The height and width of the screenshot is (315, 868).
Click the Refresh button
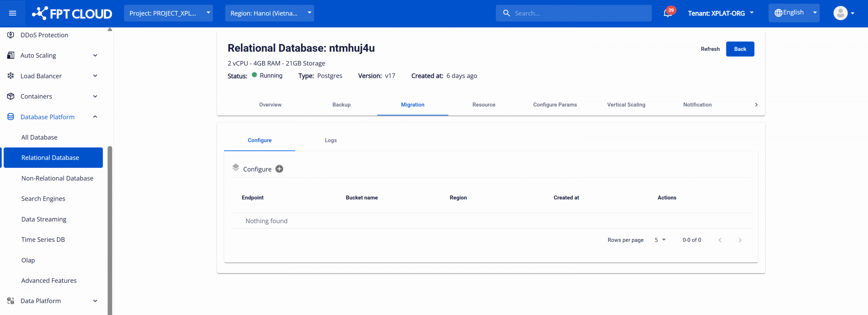710,49
